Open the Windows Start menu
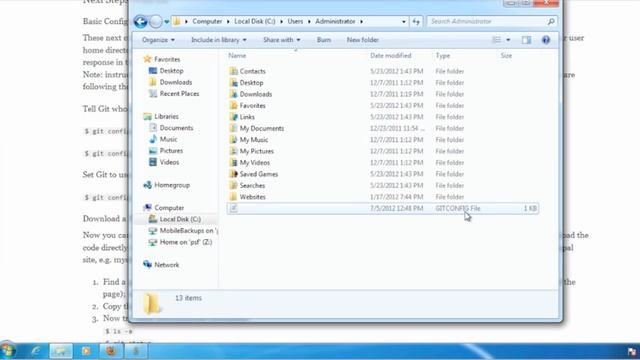640x360 pixels. 8,350
